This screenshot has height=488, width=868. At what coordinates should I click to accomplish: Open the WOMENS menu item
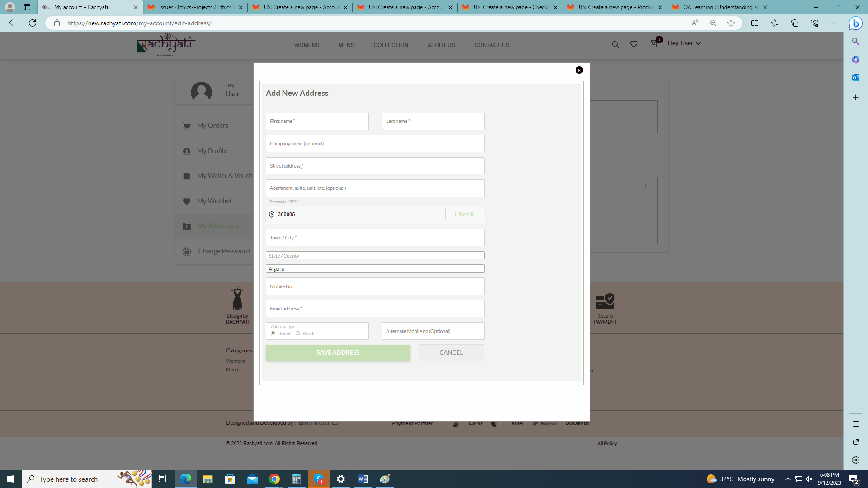pyautogui.click(x=307, y=45)
